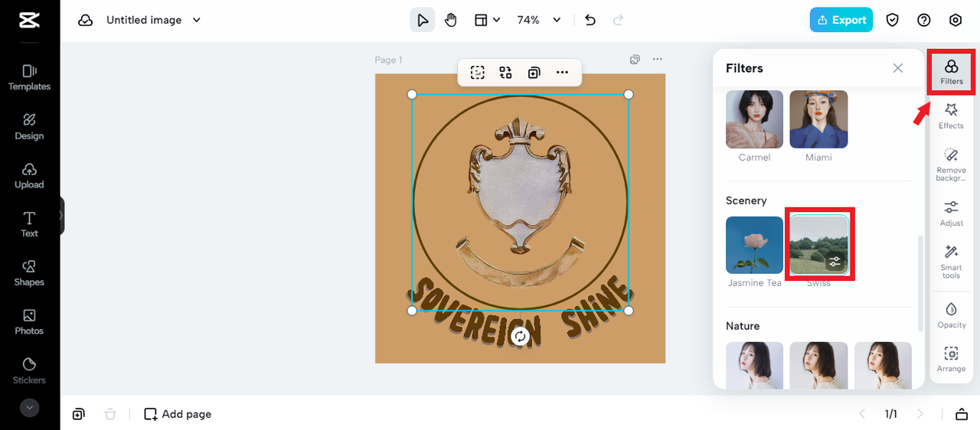Expand more sidebar items with down chevron

click(x=29, y=408)
